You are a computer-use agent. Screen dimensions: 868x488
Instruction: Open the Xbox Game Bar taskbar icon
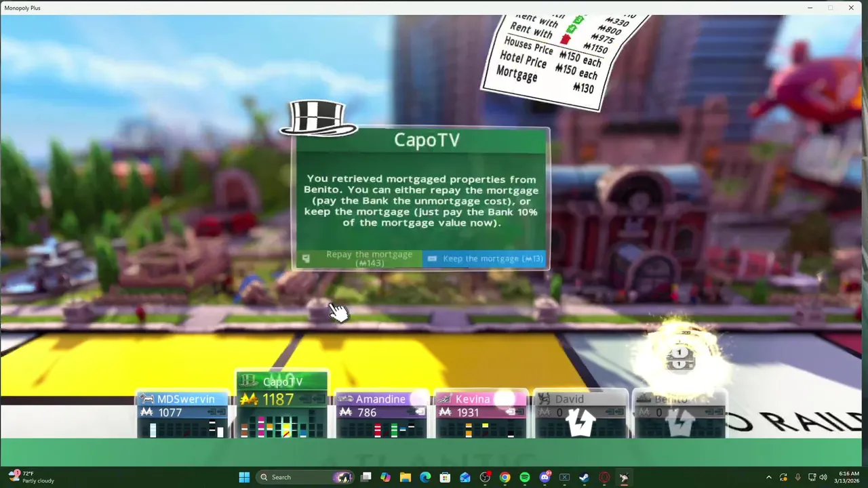coord(564,477)
